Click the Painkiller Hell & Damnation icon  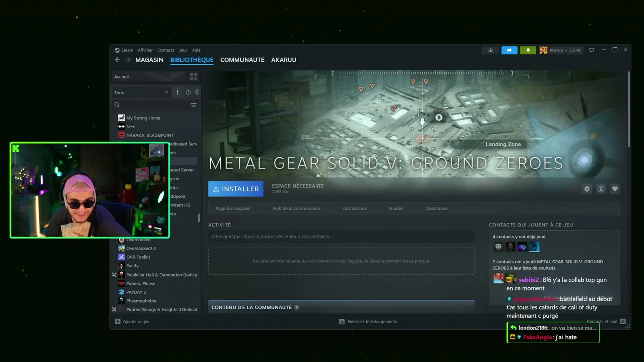(121, 275)
